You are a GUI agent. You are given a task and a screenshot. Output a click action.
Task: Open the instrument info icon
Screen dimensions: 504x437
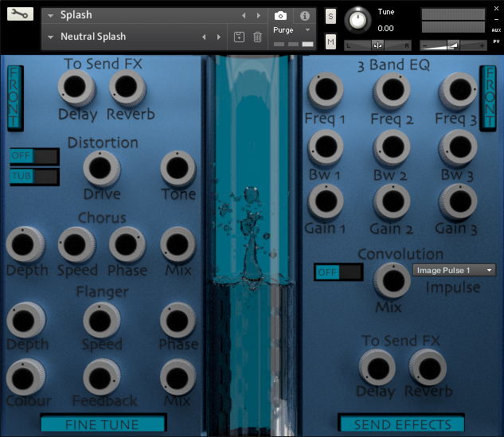point(304,15)
